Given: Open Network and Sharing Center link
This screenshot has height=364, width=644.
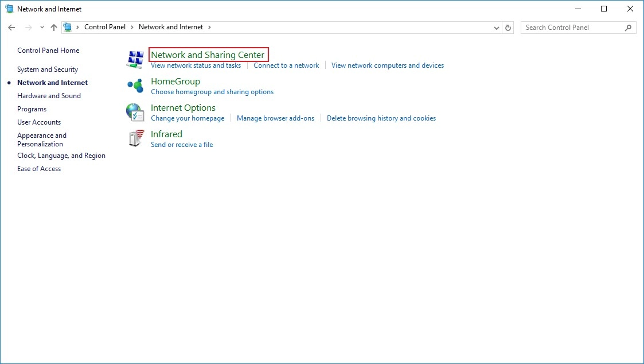Looking at the screenshot, I should [208, 55].
